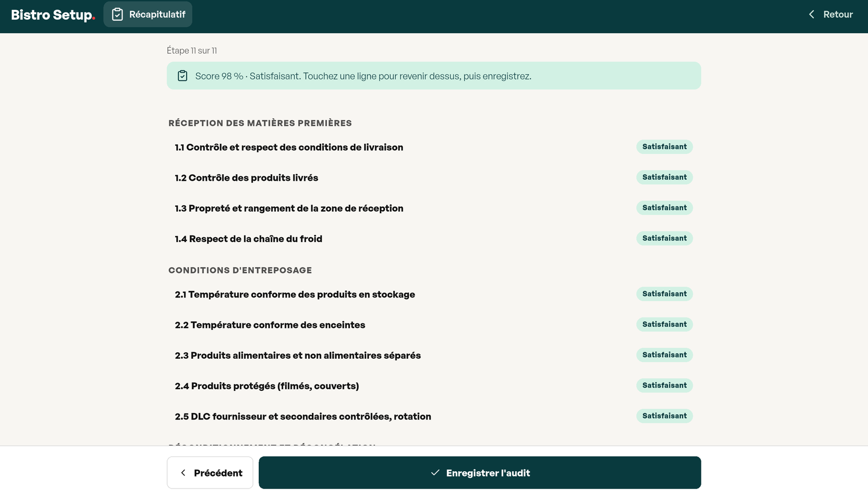This screenshot has width=868, height=495.
Task: Click the Conditions d'entreposage section heading
Action: (x=240, y=270)
